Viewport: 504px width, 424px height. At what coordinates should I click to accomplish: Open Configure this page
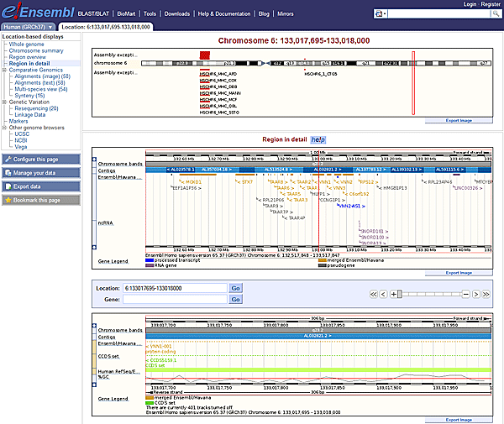click(41, 159)
